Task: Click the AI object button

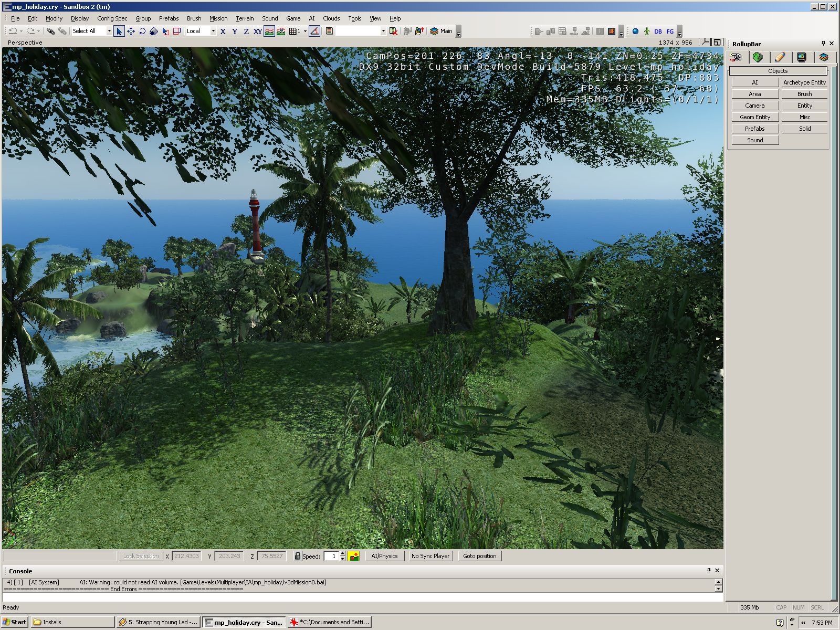Action: (755, 82)
